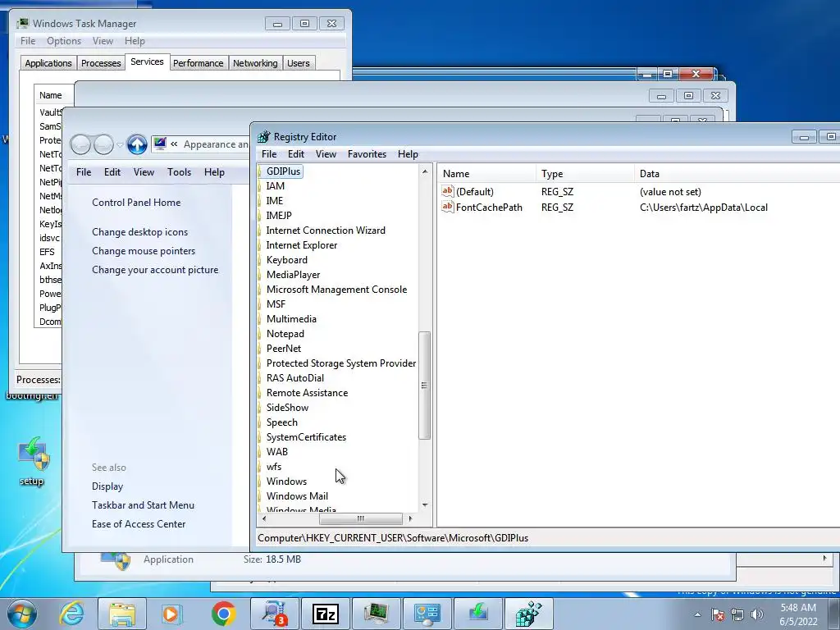This screenshot has width=840, height=630.
Task: Click the registry tree scroll up arrow
Action: 425,171
